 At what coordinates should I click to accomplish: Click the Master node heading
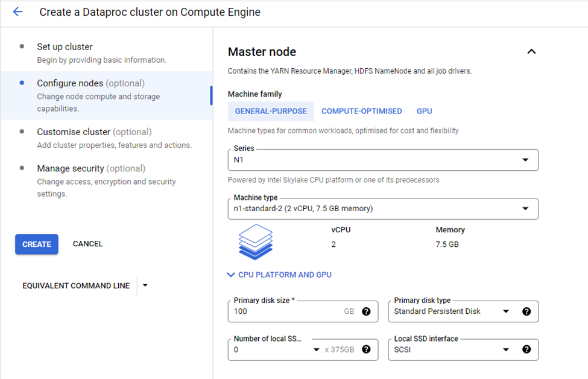[262, 52]
